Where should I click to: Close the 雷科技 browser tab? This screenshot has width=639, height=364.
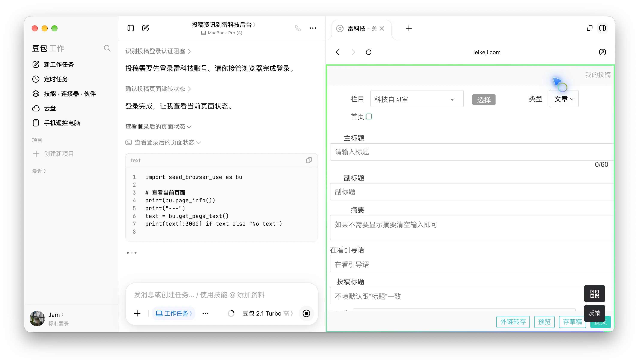coord(382,29)
